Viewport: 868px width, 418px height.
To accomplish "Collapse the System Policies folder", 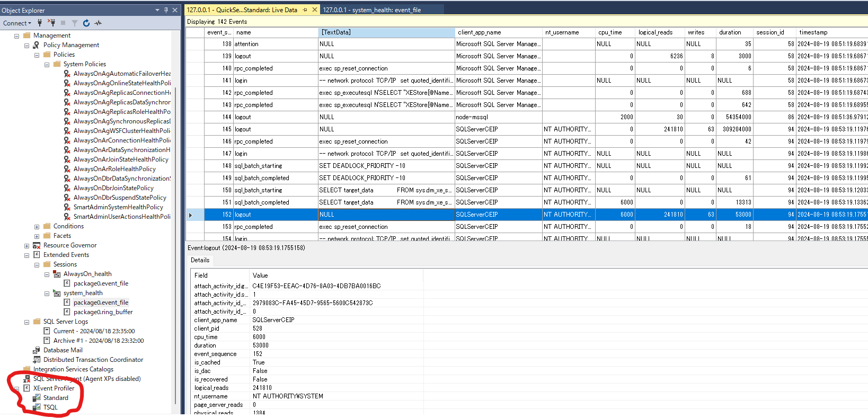I will tap(47, 65).
